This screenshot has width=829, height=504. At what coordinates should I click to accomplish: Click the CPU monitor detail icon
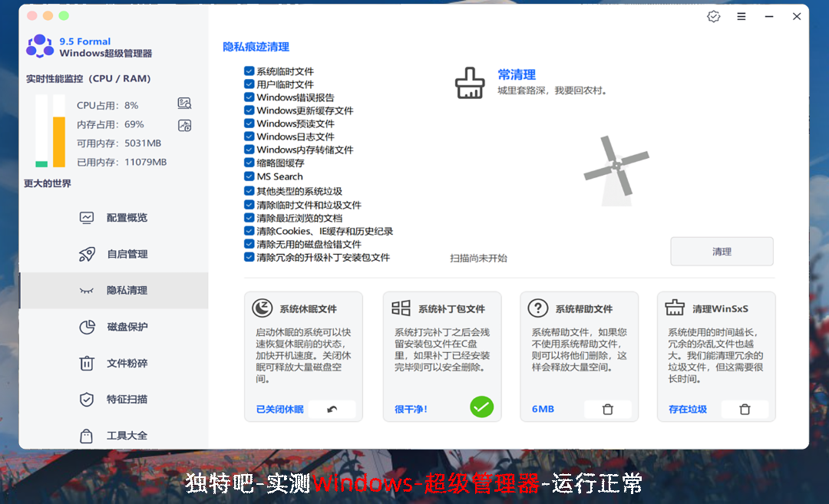[184, 104]
